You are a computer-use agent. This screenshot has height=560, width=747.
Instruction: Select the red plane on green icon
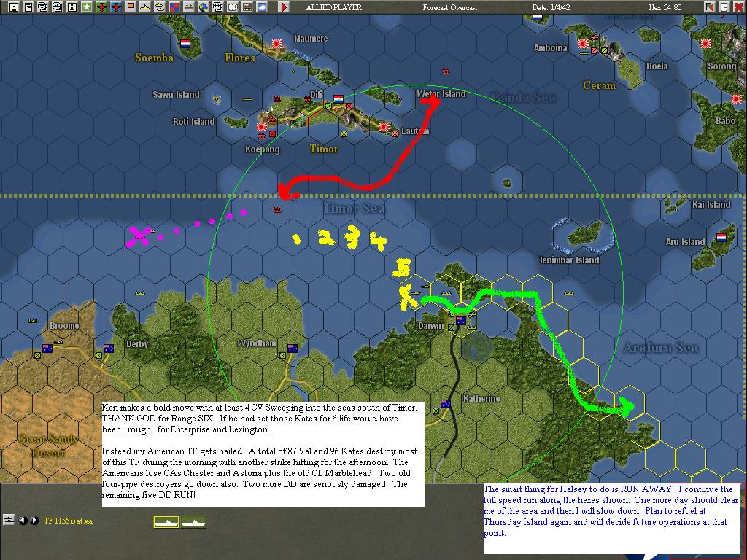[x=101, y=7]
